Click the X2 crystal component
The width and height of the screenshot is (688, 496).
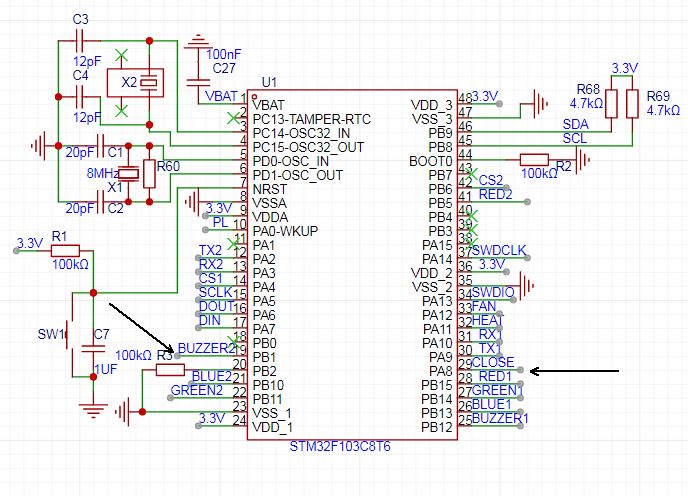click(136, 83)
